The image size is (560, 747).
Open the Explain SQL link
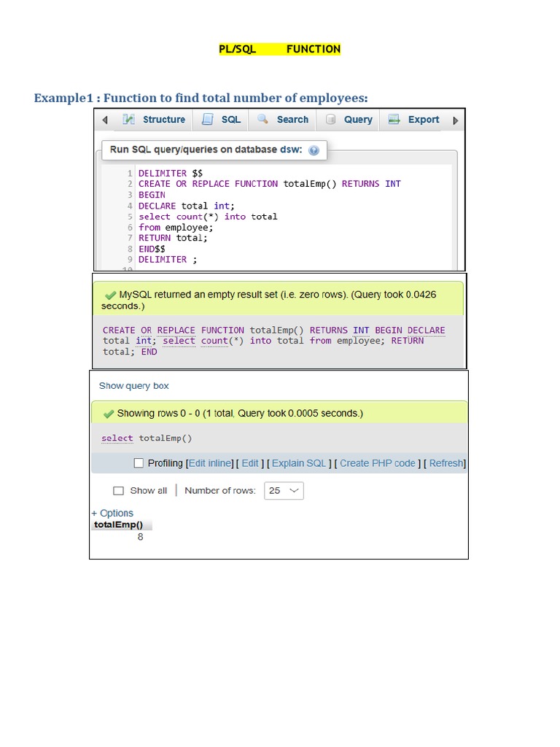tap(299, 463)
